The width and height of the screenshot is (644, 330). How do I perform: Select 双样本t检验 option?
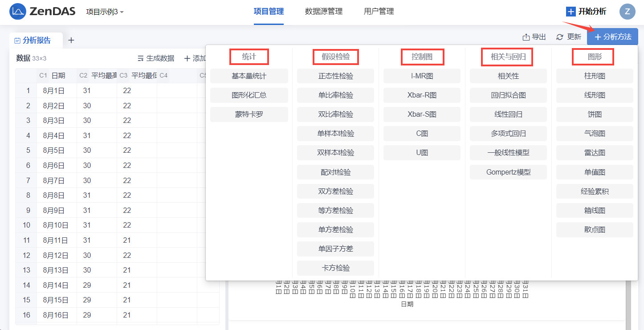[335, 153]
